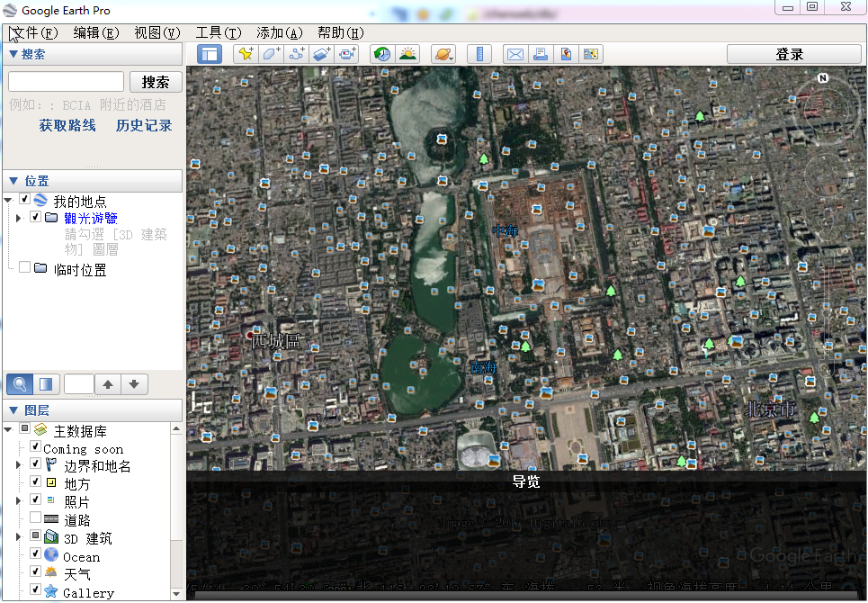Show historical imagery with the clock icon

point(382,54)
